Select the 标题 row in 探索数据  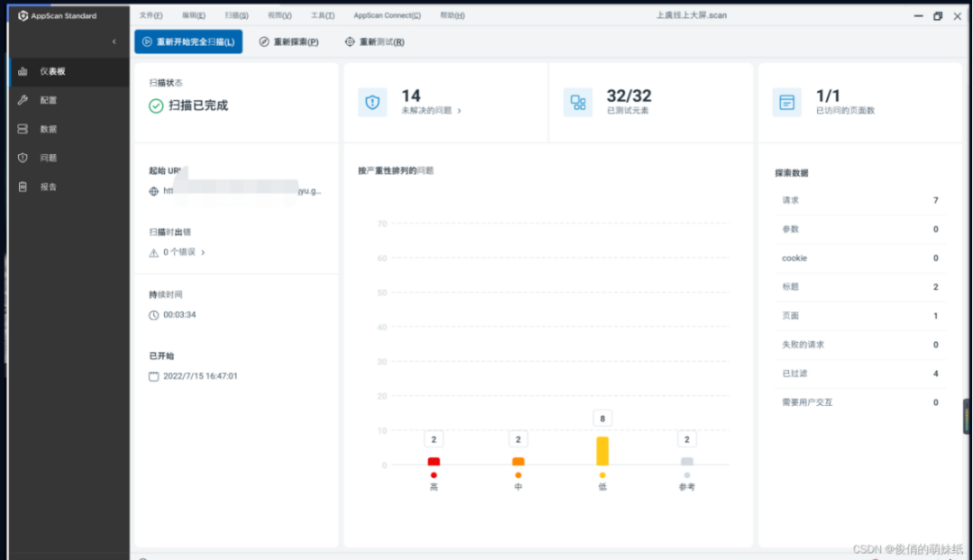[860, 287]
